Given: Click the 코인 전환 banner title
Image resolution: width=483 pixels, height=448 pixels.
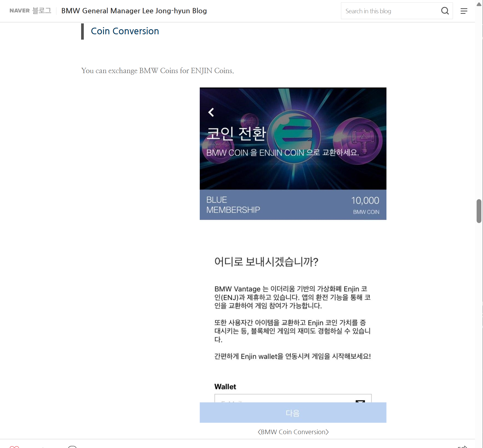Looking at the screenshot, I should click(236, 133).
